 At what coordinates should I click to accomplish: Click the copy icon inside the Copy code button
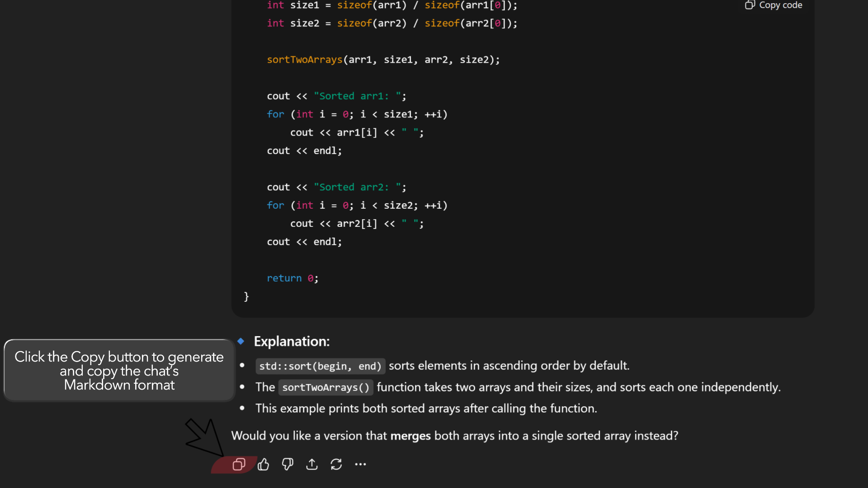coord(750,5)
